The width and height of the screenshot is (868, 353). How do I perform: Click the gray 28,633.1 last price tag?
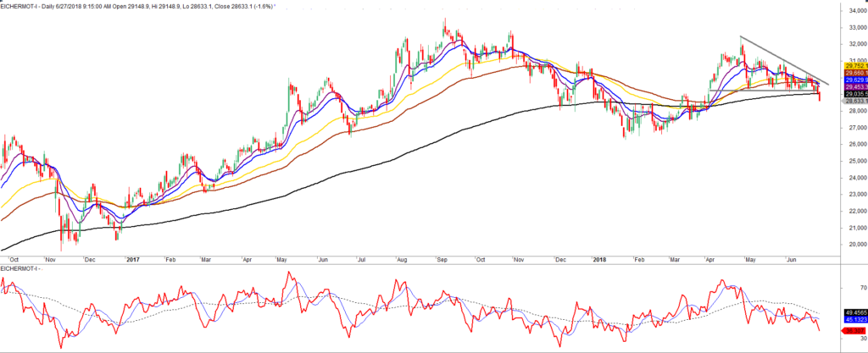pyautogui.click(x=855, y=102)
